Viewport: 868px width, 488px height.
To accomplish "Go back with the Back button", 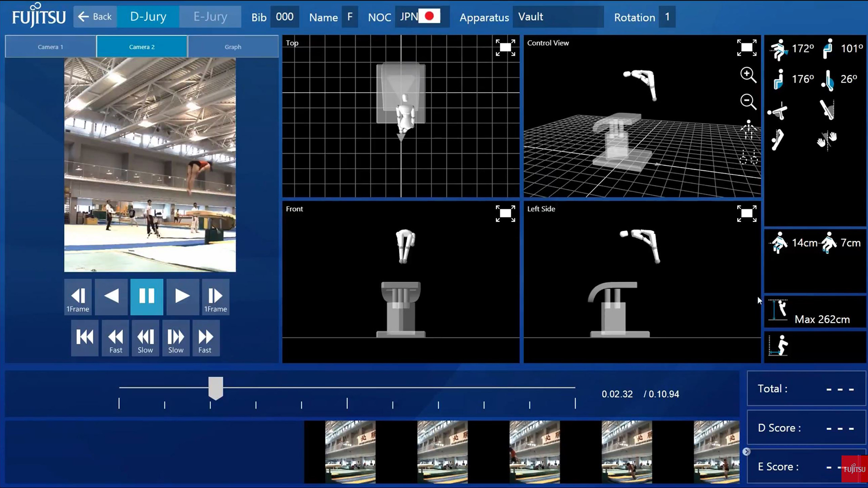I will pyautogui.click(x=95, y=17).
